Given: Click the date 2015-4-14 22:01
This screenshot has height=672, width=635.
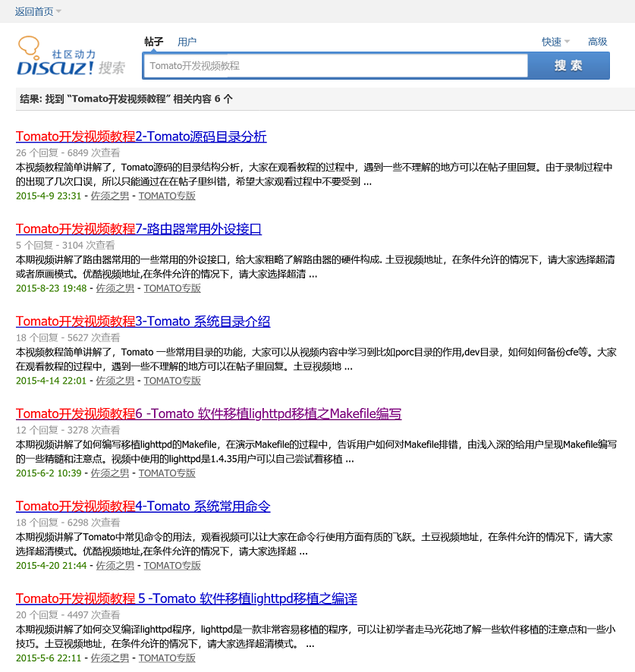Looking at the screenshot, I should 51,381.
